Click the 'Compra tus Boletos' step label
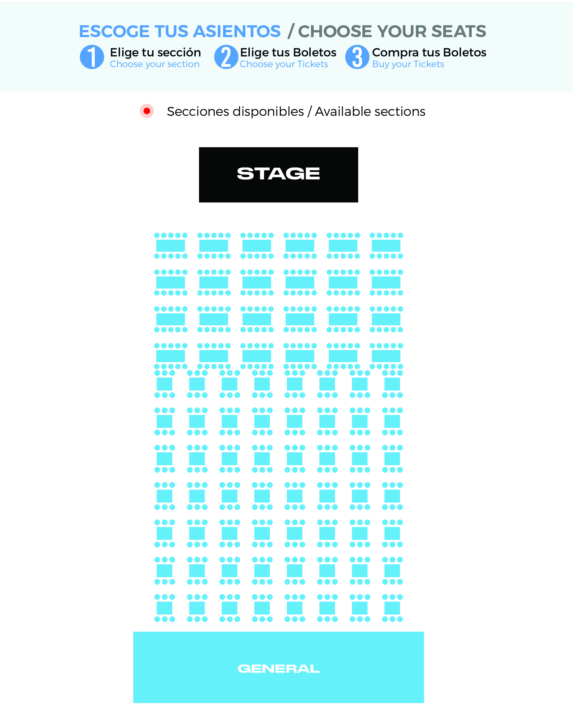This screenshot has height=728, width=573. (x=429, y=52)
